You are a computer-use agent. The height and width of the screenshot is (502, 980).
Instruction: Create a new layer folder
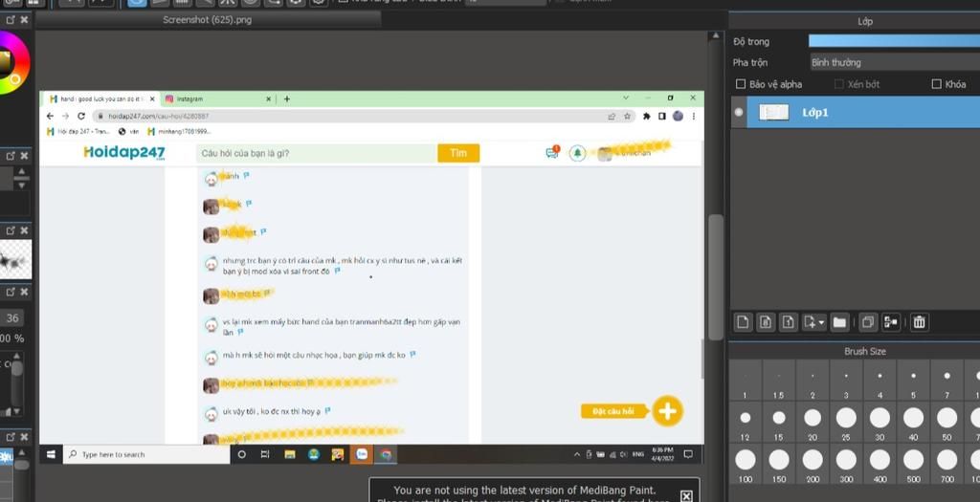pyautogui.click(x=839, y=322)
